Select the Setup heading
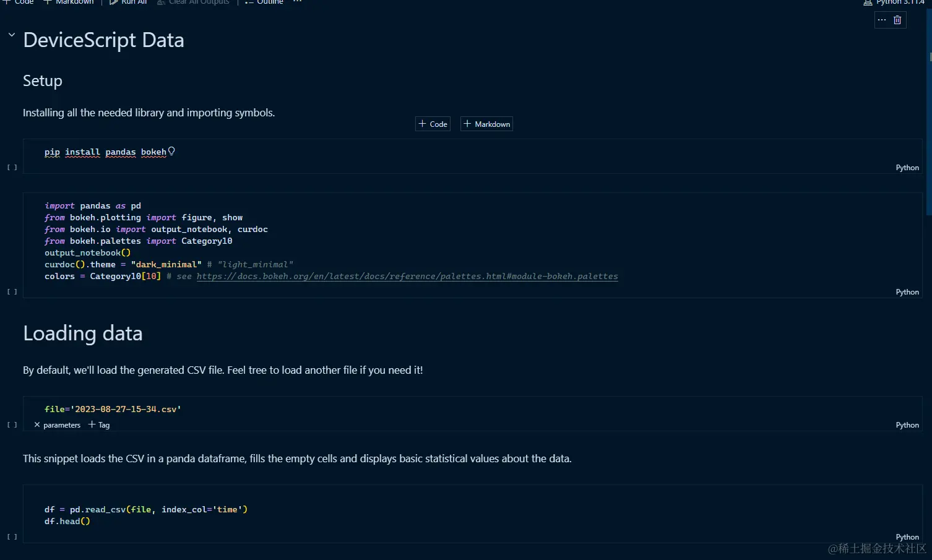The width and height of the screenshot is (932, 560). (x=43, y=81)
